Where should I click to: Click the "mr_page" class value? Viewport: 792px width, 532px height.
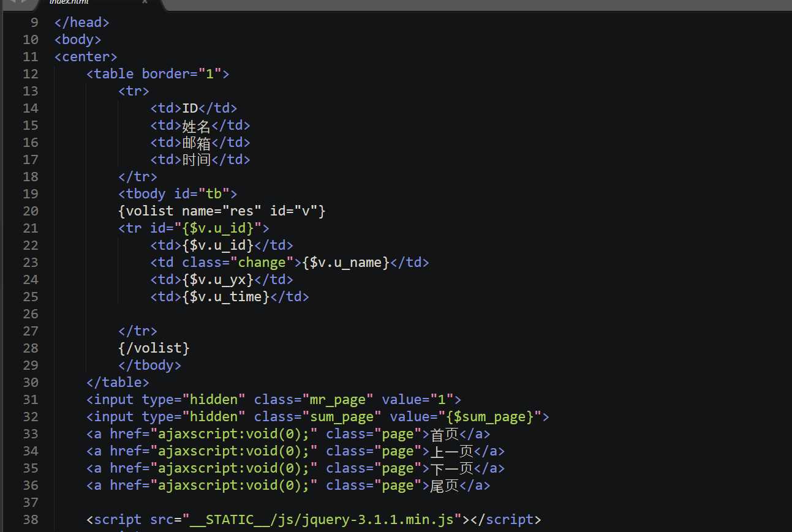tap(337, 400)
